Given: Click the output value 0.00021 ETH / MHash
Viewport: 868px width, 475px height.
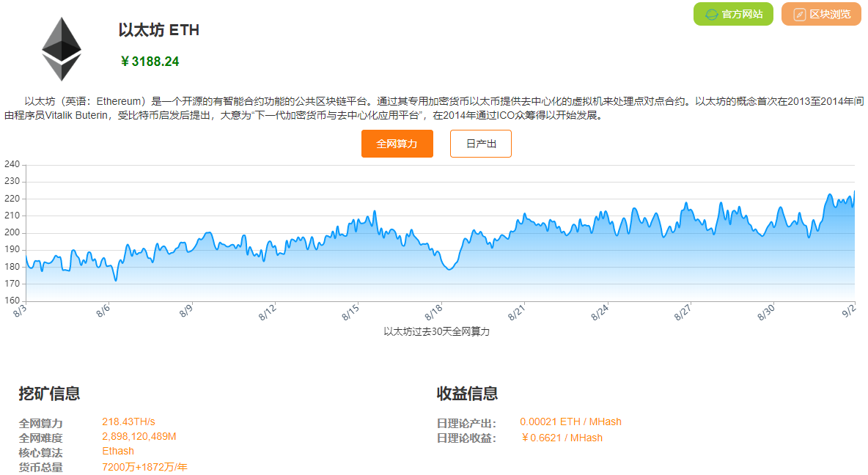Looking at the screenshot, I should (571, 421).
